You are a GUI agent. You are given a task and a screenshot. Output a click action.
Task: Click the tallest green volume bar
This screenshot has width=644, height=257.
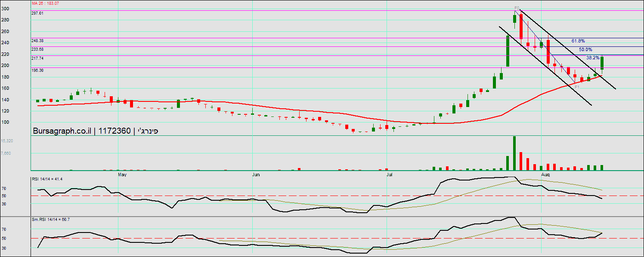[x=514, y=153]
